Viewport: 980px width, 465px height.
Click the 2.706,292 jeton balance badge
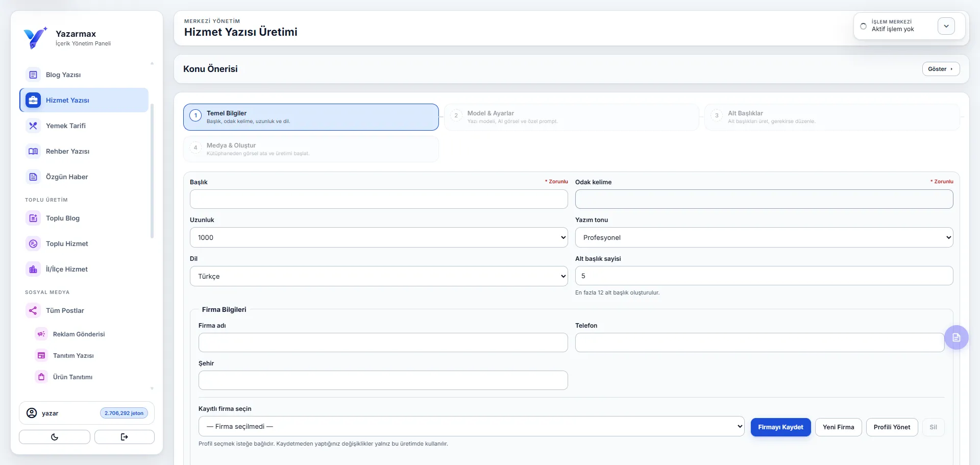(124, 413)
